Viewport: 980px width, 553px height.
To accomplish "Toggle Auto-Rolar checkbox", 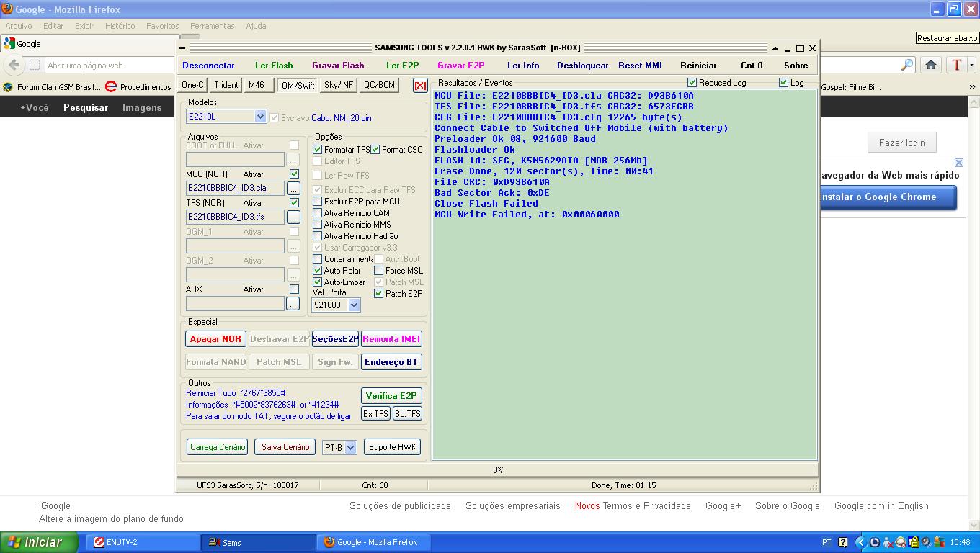I will tap(317, 271).
